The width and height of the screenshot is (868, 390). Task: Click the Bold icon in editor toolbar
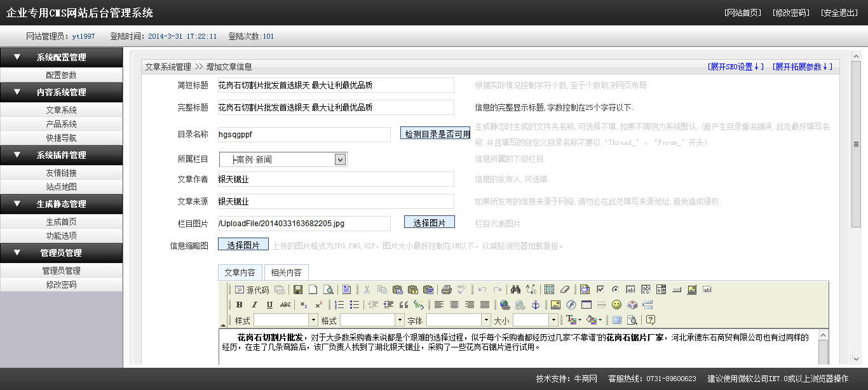click(x=240, y=305)
